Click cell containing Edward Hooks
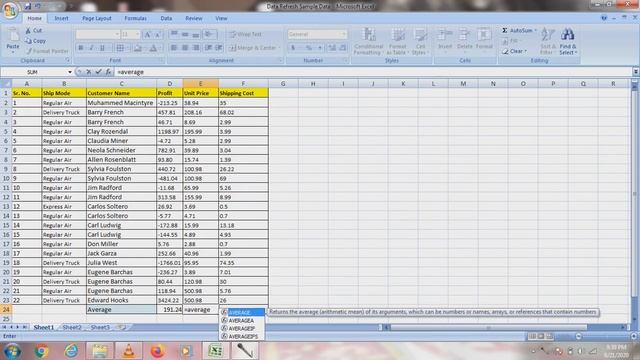Screen dimensions: 640x360 coord(121,300)
